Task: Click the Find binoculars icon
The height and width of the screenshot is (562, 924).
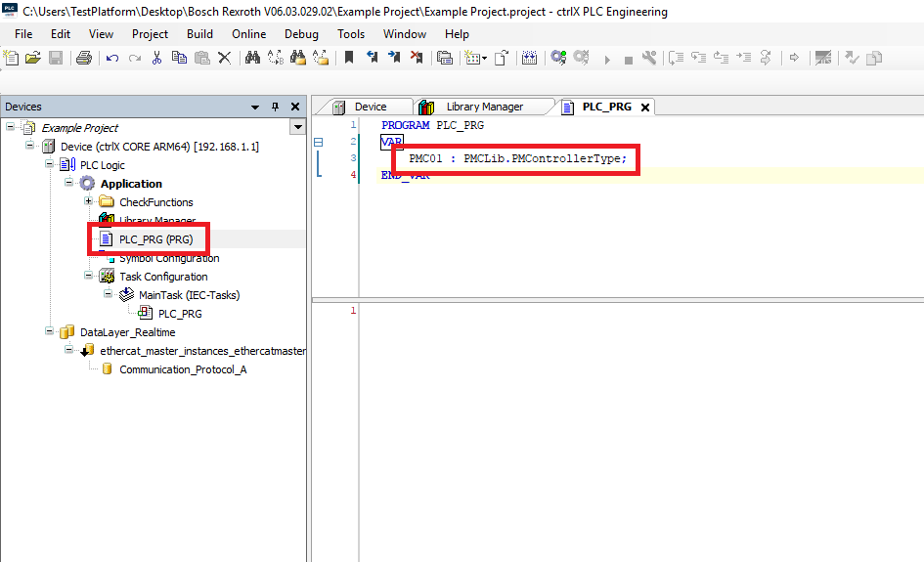Action: point(252,59)
